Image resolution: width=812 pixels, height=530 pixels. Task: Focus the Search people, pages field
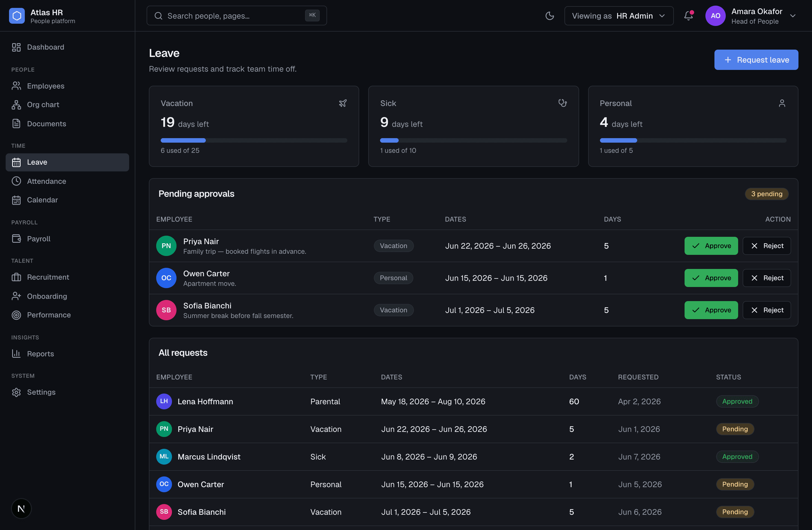237,16
